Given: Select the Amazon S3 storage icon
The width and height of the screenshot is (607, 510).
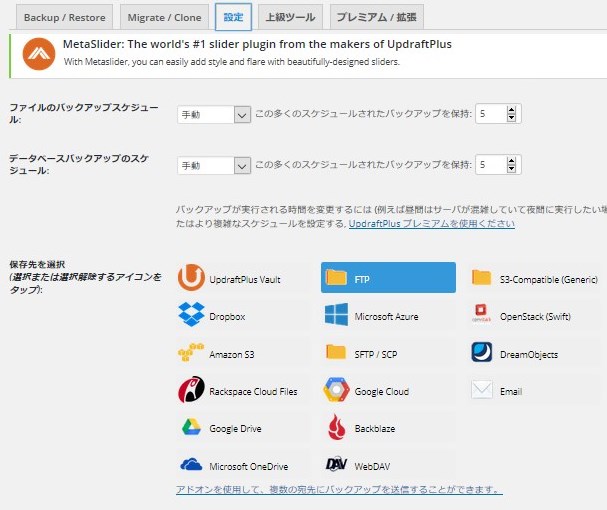Looking at the screenshot, I should click(x=191, y=354).
